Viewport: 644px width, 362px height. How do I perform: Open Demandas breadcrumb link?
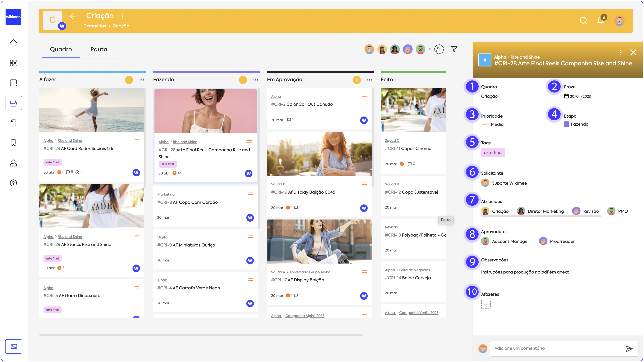point(94,26)
